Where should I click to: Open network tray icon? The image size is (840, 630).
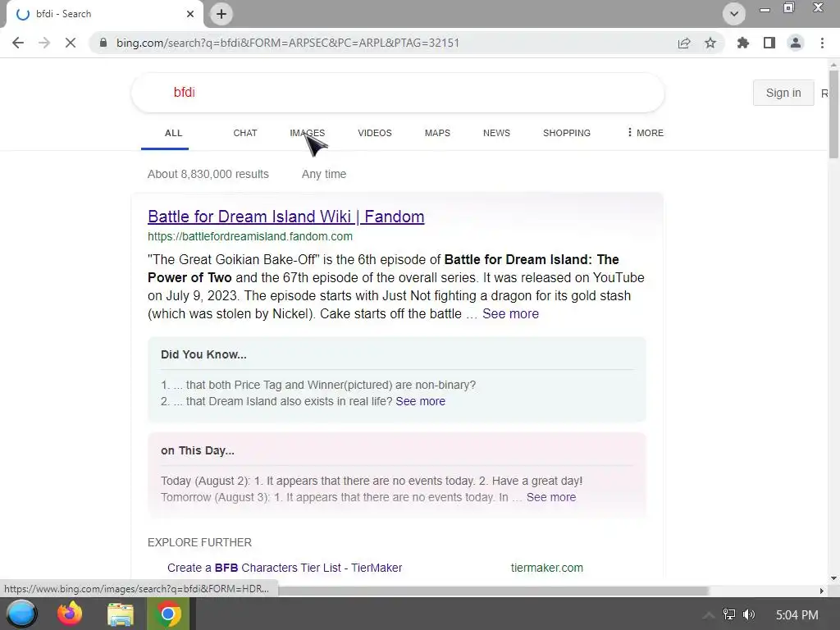tap(729, 614)
